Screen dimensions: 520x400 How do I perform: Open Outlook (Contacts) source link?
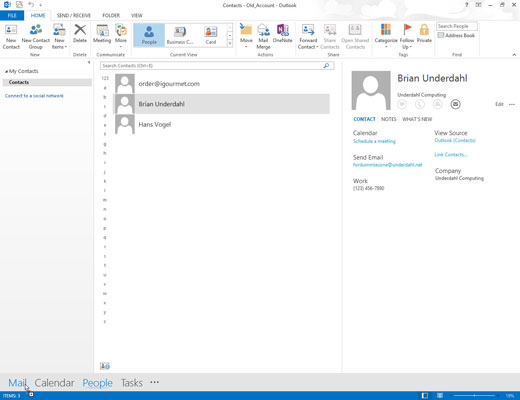click(x=455, y=140)
